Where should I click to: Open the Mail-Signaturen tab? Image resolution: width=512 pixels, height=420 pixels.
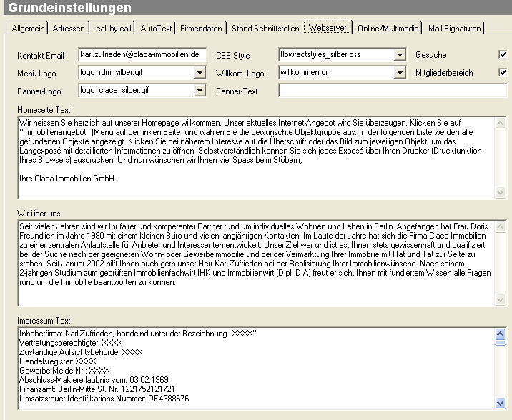[454, 29]
